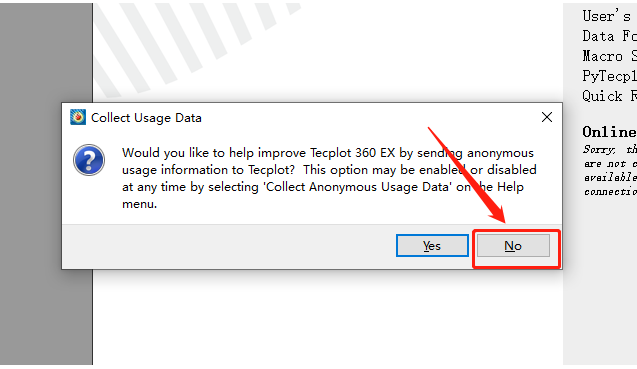Viewport: 637px width, 369px height.
Task: Click the empty gray dialog button bar
Action: pos(229,246)
